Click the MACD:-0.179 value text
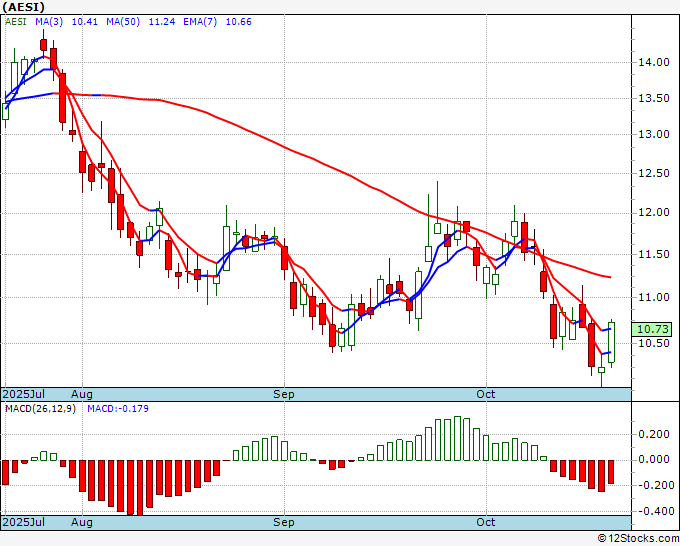 [118, 409]
